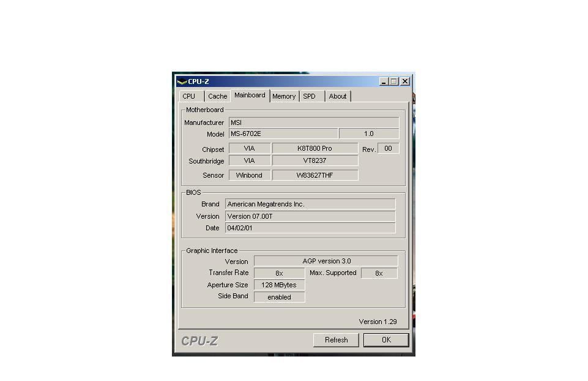Viewport: 588px width, 381px height.
Task: Click the Transfer Rate label
Action: click(x=229, y=273)
